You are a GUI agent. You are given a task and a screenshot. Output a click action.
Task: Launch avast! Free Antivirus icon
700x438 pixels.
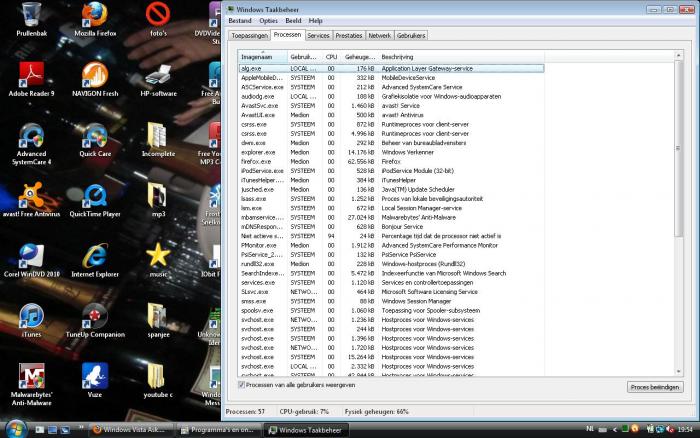[31, 200]
